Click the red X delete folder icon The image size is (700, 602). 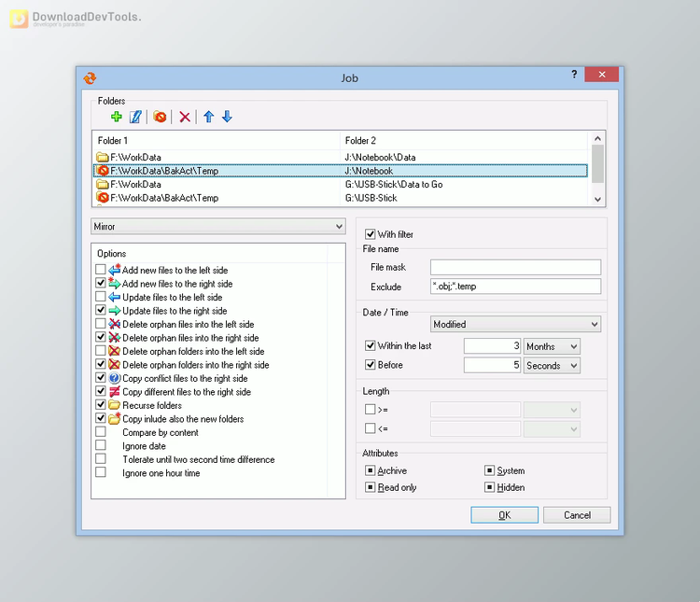coord(185,117)
